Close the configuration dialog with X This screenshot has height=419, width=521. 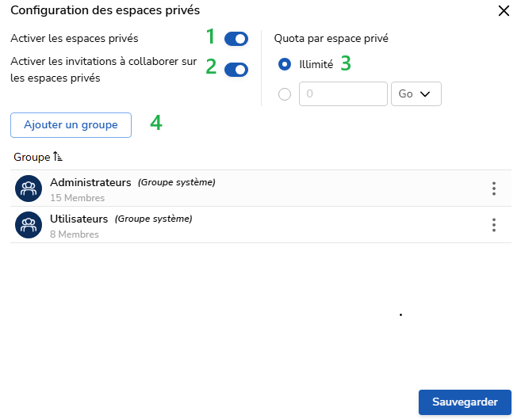504,11
